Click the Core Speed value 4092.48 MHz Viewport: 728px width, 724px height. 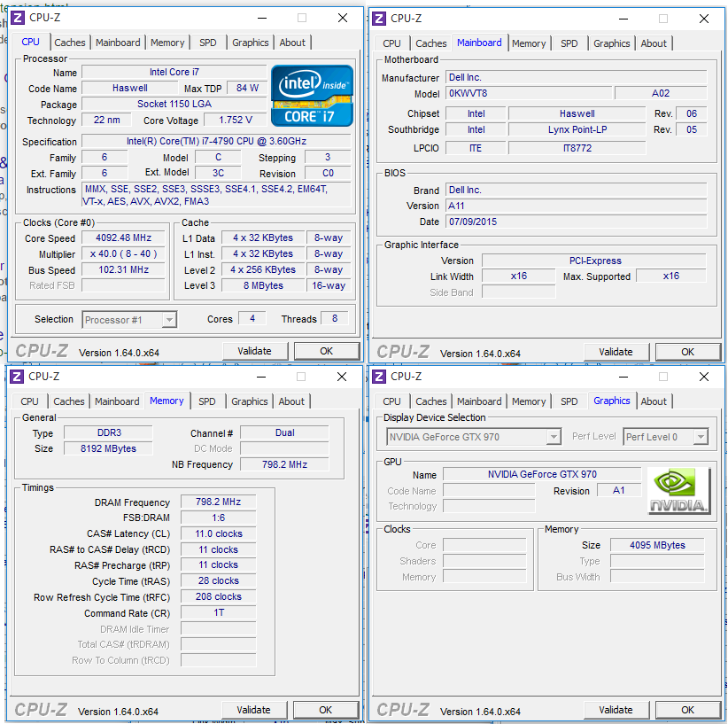click(123, 237)
